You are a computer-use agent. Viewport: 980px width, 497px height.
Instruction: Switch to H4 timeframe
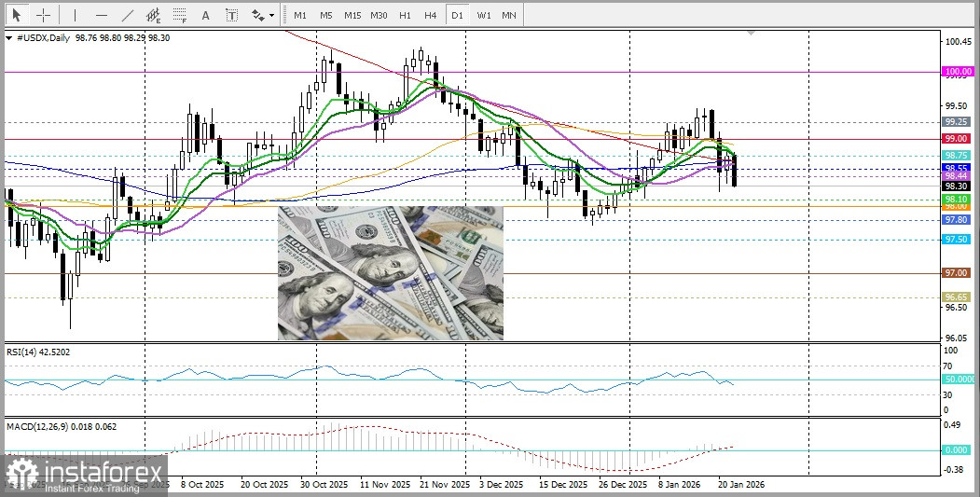(x=431, y=15)
